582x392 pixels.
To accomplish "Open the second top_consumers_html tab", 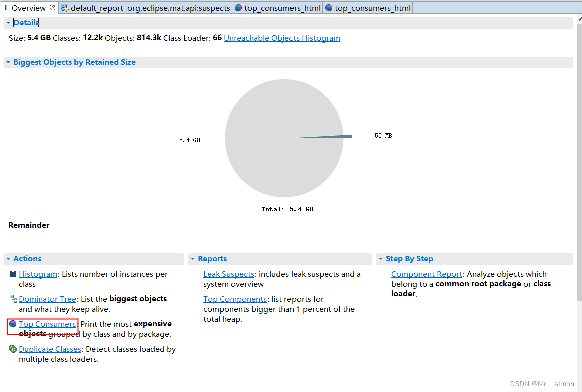I will pos(368,8).
